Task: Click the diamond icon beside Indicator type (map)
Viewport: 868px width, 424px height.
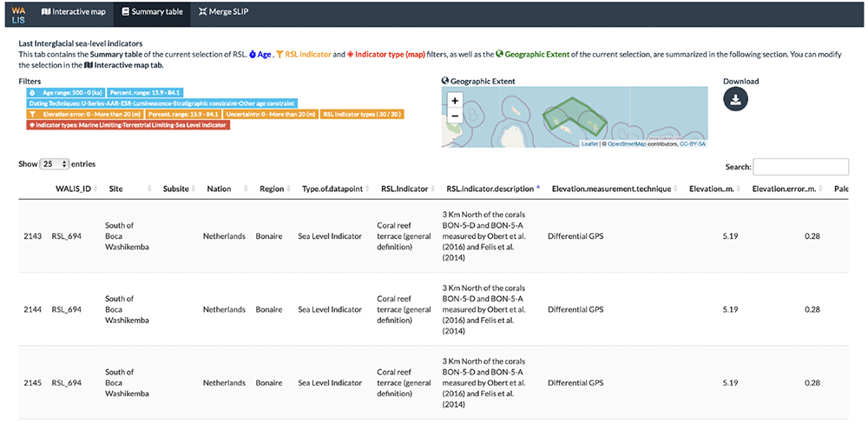Action: click(349, 55)
